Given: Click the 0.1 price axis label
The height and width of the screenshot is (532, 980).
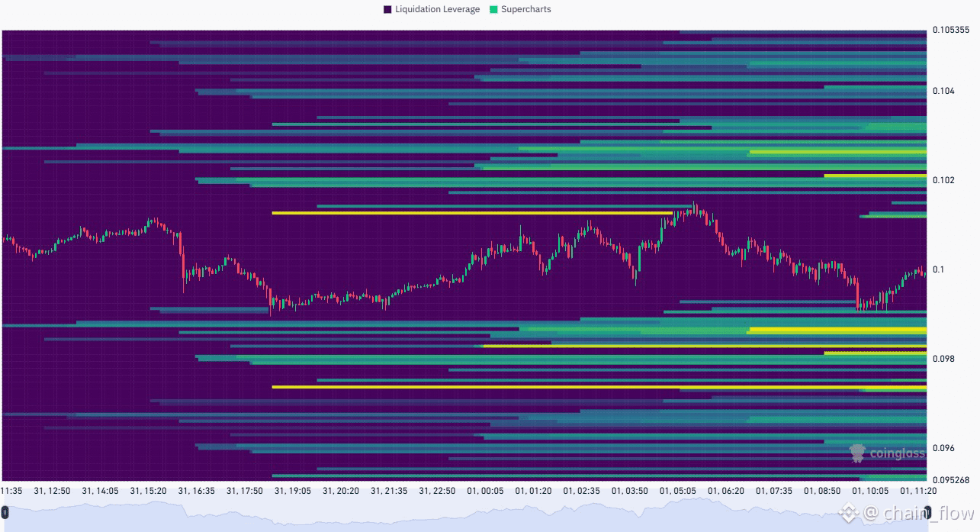Looking at the screenshot, I should click(x=939, y=269).
